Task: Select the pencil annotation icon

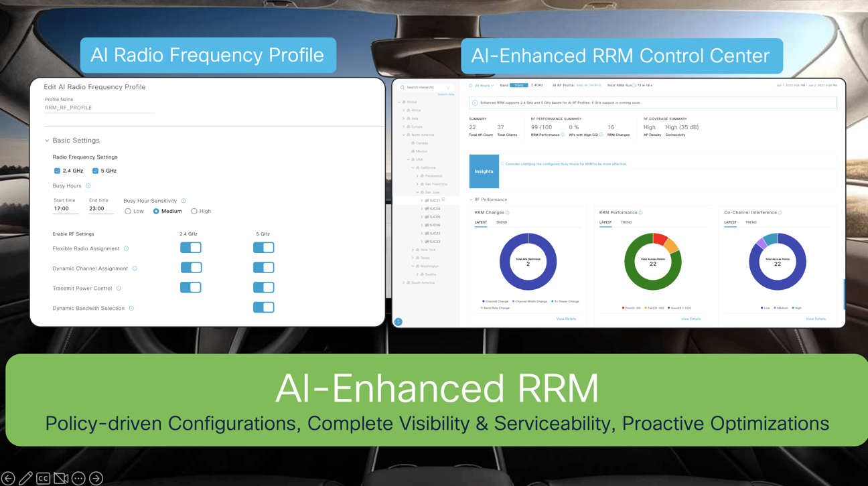Action: pyautogui.click(x=25, y=478)
